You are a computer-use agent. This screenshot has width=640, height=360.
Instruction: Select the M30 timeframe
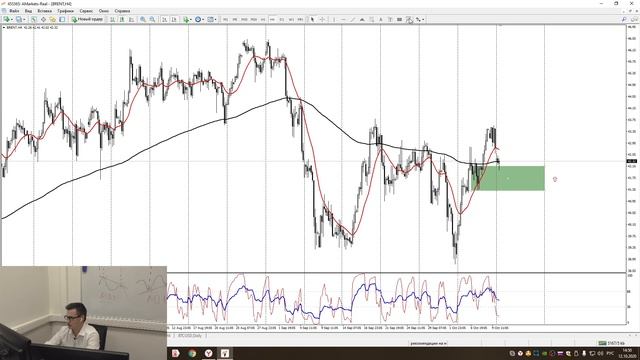pyautogui.click(x=253, y=19)
